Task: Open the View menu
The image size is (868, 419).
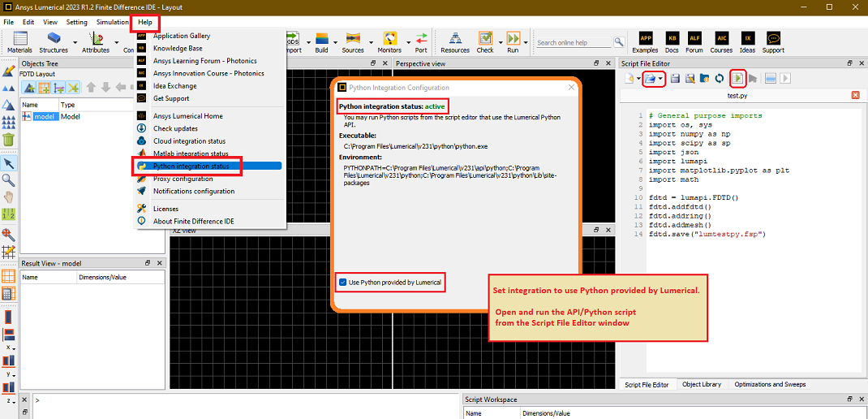Action: [x=49, y=22]
